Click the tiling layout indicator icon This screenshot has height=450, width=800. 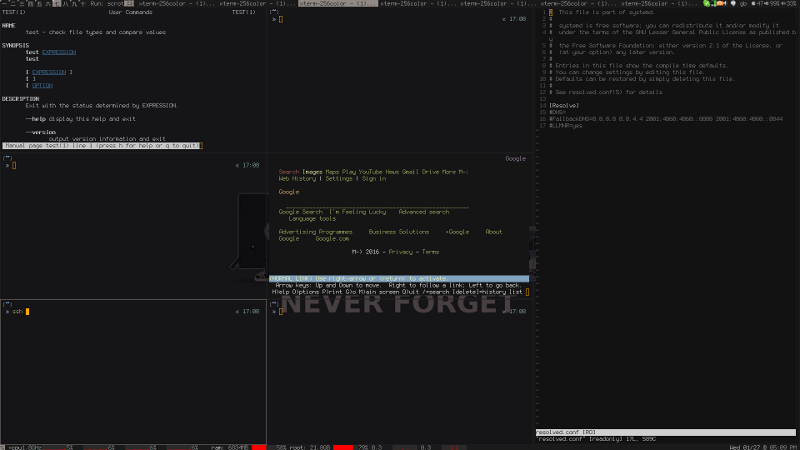129,3
